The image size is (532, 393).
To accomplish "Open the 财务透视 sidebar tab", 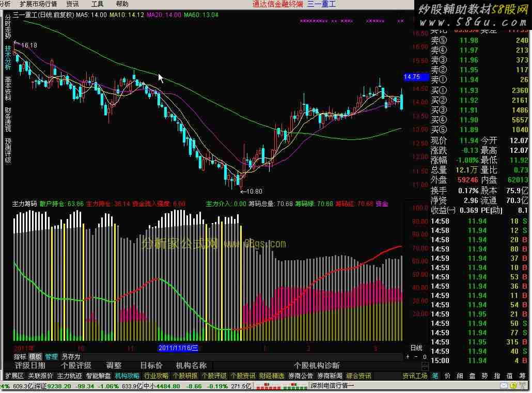I will coord(8,119).
